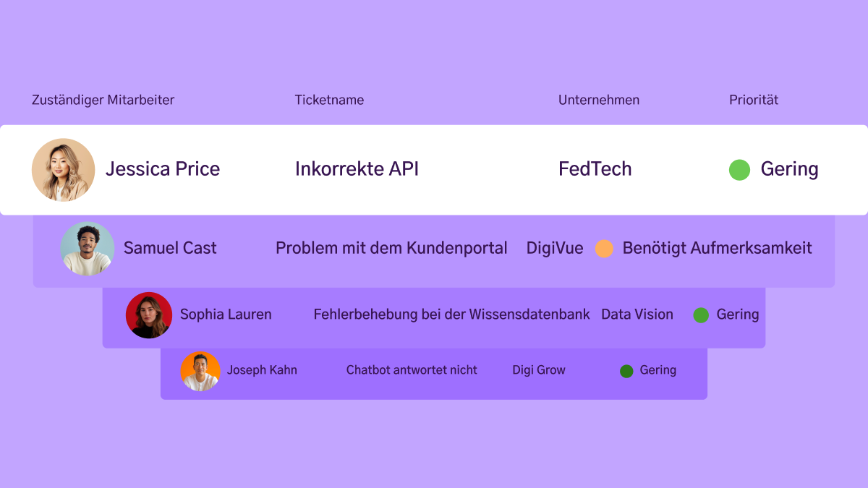Open the Chatbot antwortet nicht ticket

click(x=412, y=370)
